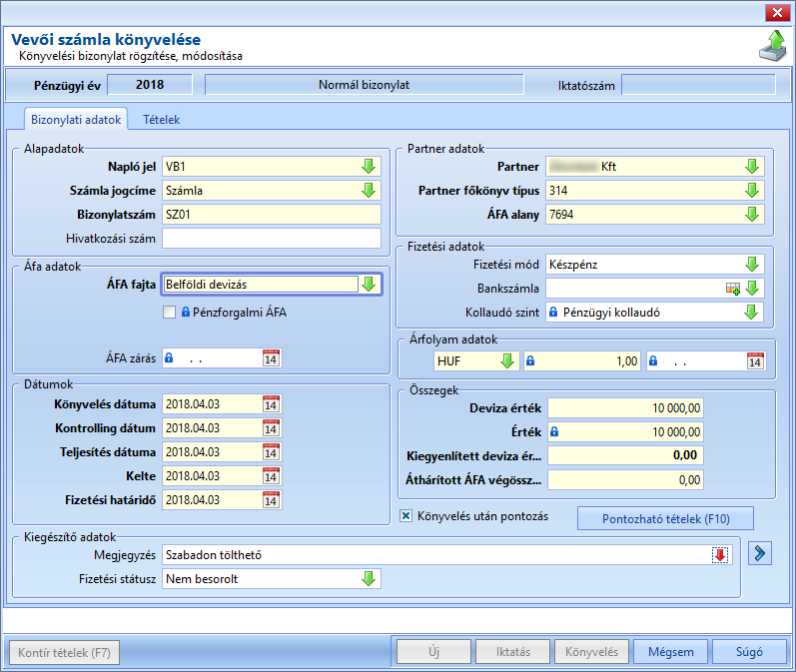Click the Mégsem button
Viewport: 796px width, 672px height.
tap(670, 652)
